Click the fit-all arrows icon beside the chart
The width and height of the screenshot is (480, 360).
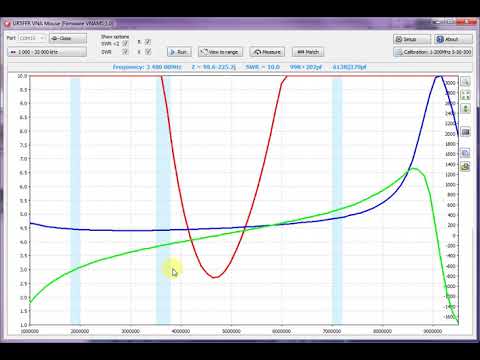[x=465, y=95]
